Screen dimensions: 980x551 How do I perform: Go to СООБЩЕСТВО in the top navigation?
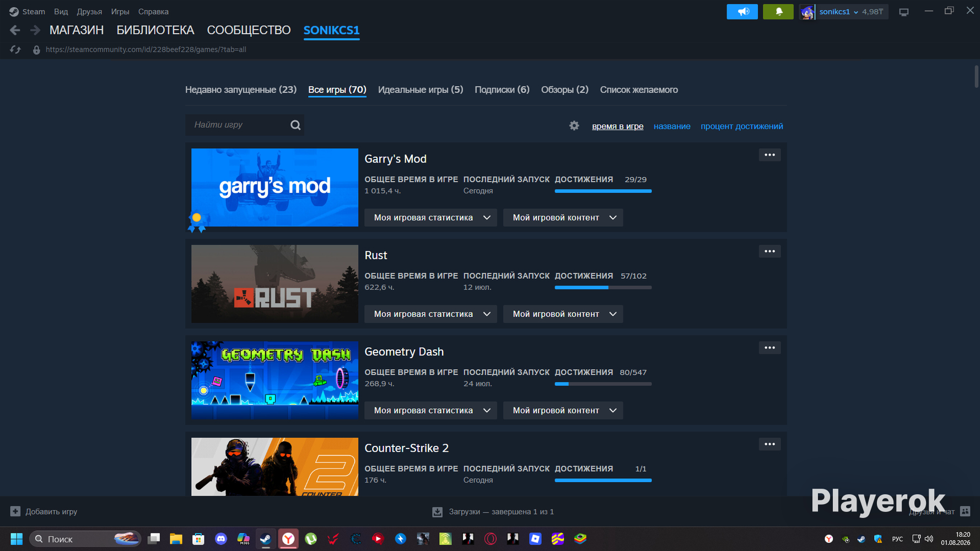[x=249, y=30]
